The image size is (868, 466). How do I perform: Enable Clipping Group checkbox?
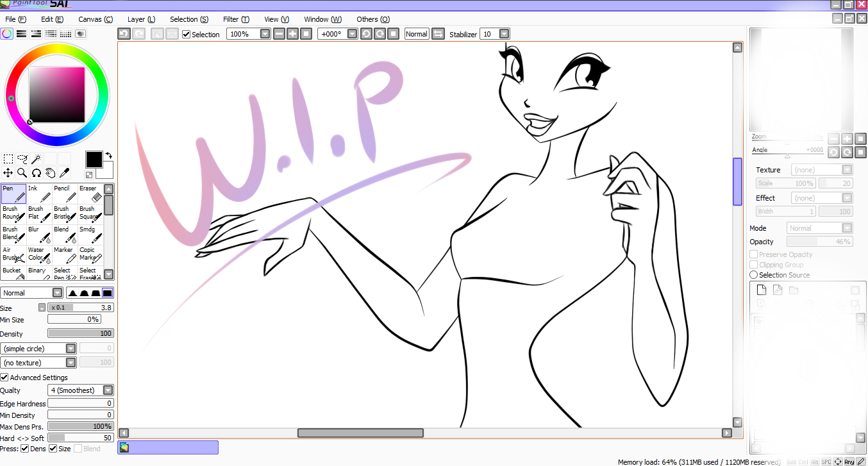754,265
